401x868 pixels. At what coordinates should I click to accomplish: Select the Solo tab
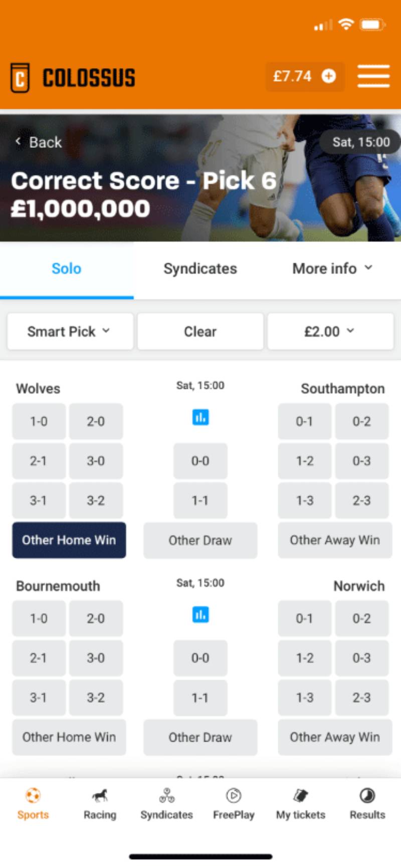[66, 269]
